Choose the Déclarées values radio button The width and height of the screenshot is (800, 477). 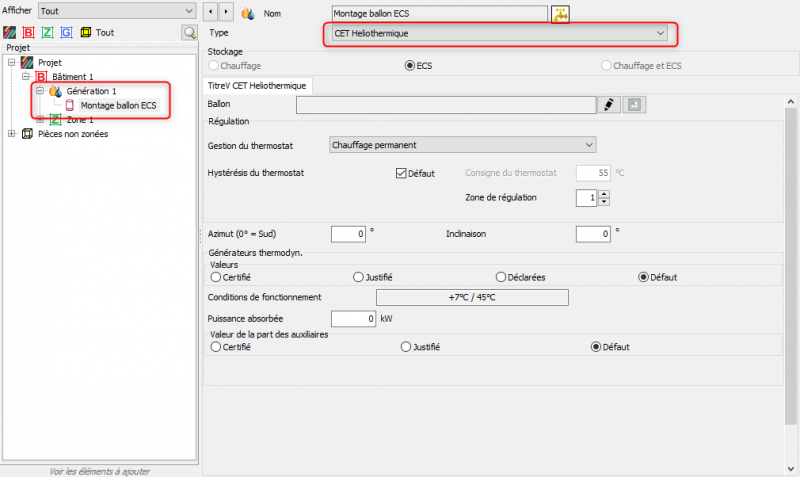pyautogui.click(x=502, y=277)
